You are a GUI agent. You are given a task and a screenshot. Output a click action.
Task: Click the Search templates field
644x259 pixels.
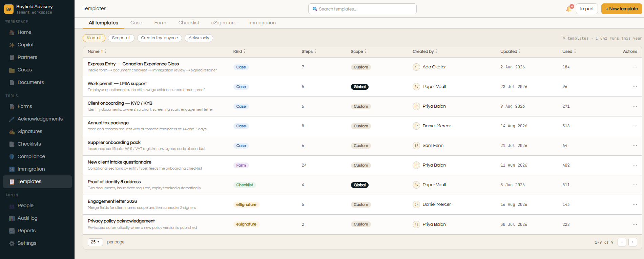point(362,9)
